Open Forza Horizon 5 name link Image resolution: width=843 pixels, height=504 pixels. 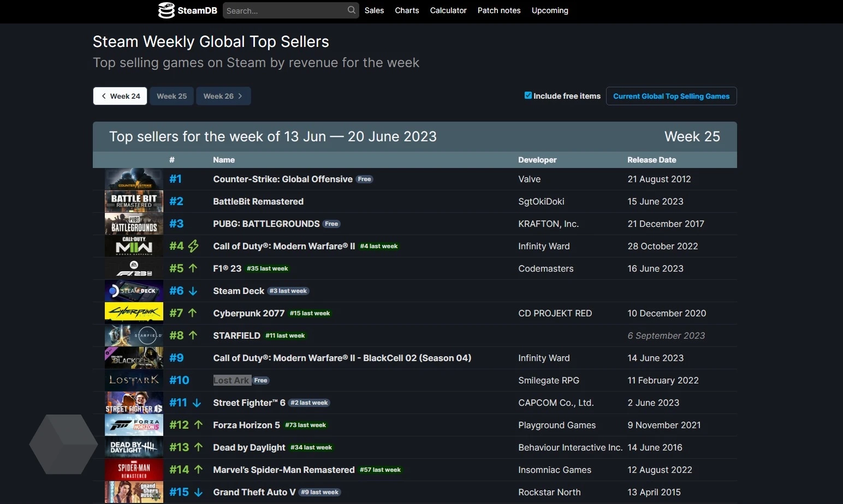(x=247, y=425)
